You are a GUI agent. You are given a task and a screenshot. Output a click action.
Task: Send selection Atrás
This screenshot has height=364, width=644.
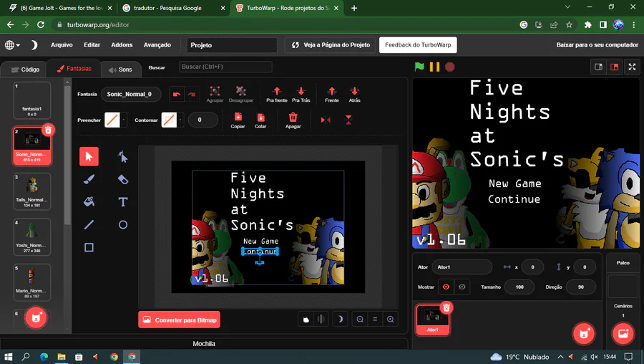pyautogui.click(x=354, y=94)
